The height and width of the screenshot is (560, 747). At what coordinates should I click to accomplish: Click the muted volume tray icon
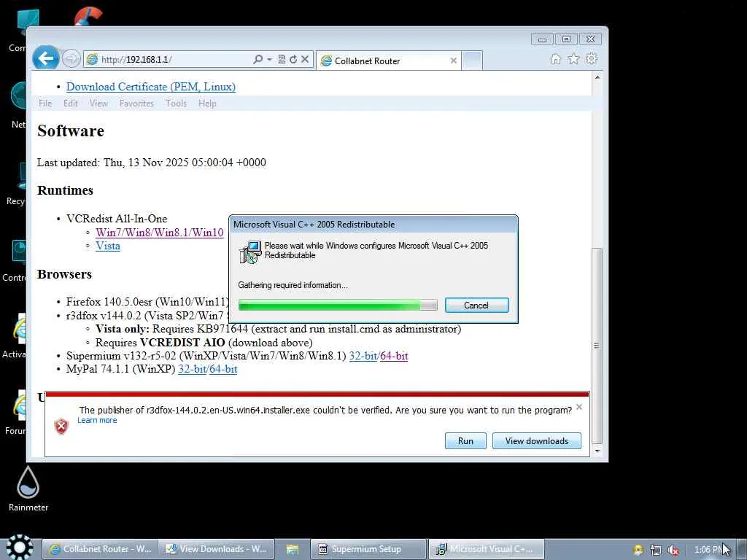[673, 550]
